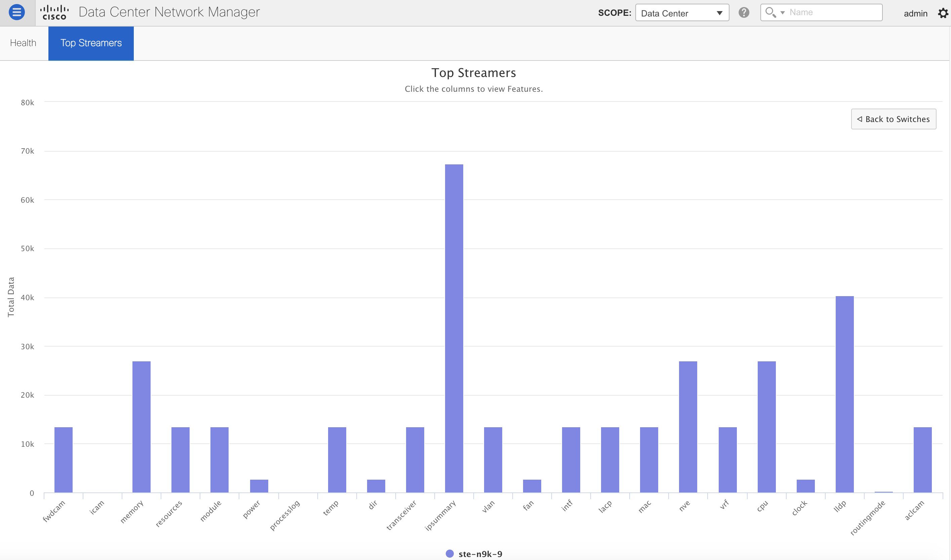This screenshot has height=560, width=951.
Task: Select the memory bar in chart
Action: [142, 427]
